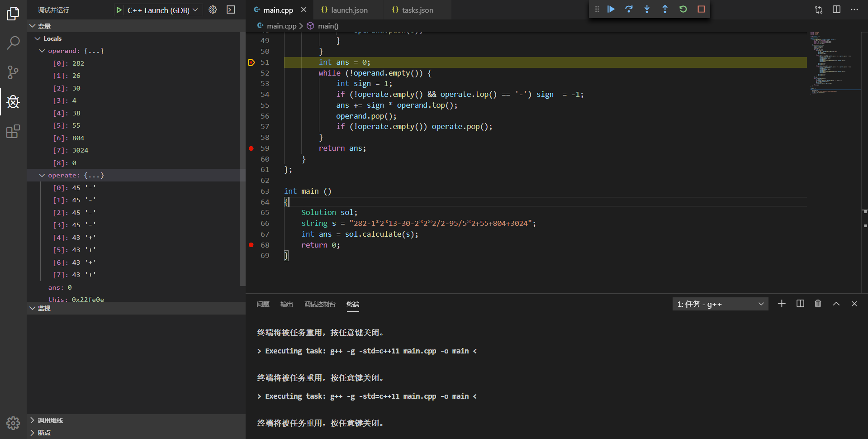Viewport: 868px width, 439px height.
Task: Select the Source Control icon
Action: click(13, 72)
